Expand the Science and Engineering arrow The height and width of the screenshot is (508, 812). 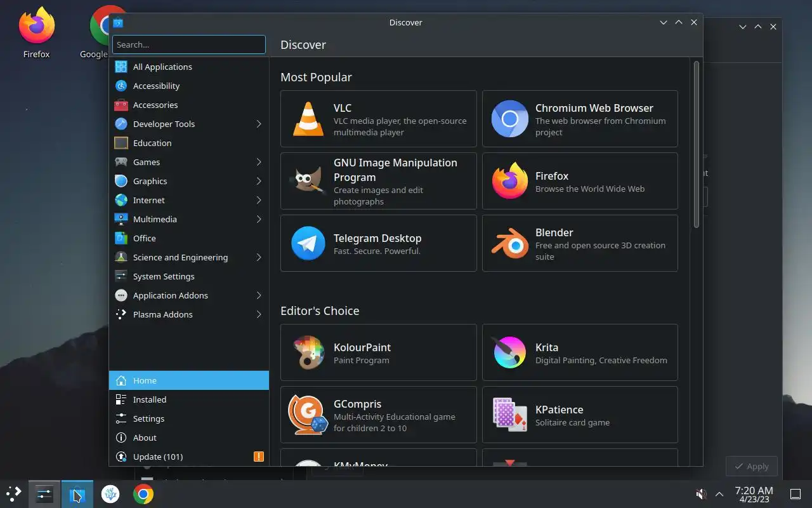point(259,257)
